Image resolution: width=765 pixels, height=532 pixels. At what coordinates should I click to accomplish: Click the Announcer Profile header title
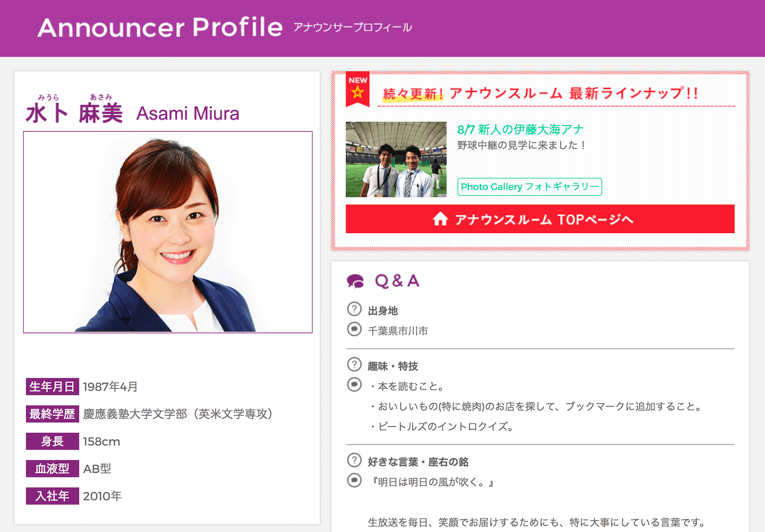tap(160, 27)
